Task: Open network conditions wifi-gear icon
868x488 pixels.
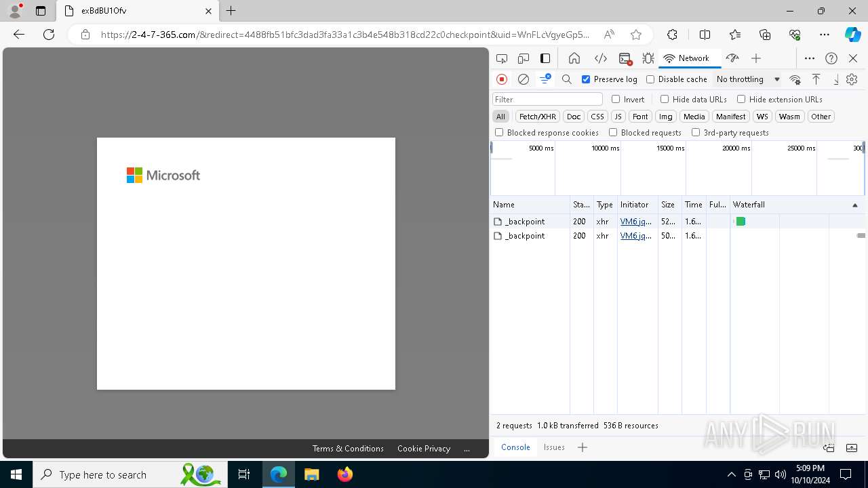Action: 795,79
